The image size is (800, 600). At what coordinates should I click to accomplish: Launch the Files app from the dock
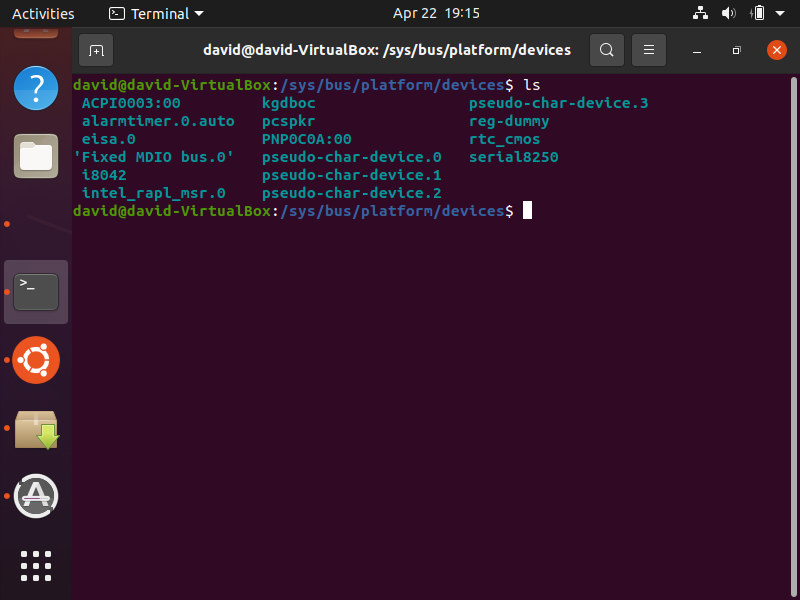click(x=35, y=156)
